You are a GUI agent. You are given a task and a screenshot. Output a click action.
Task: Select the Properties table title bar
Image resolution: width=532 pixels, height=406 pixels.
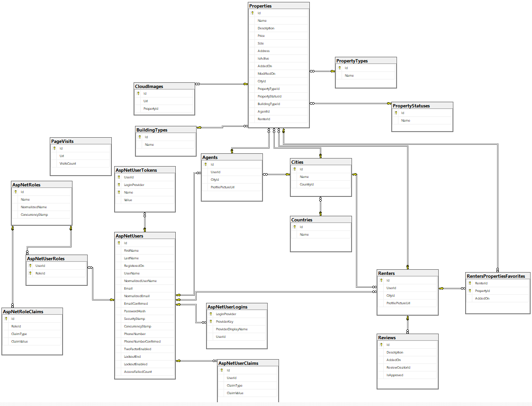[278, 5]
